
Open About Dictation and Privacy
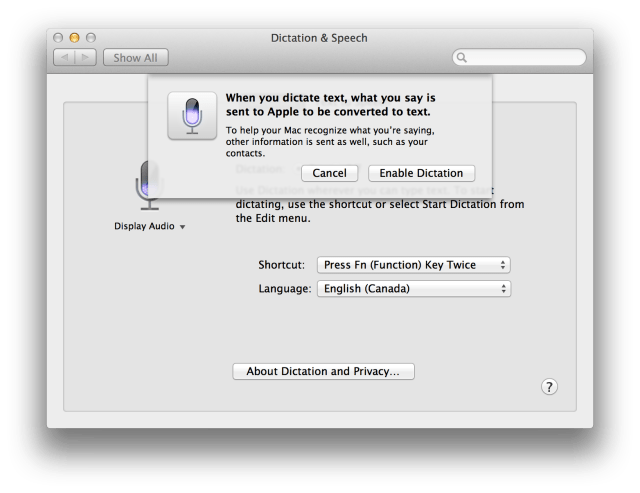(323, 371)
